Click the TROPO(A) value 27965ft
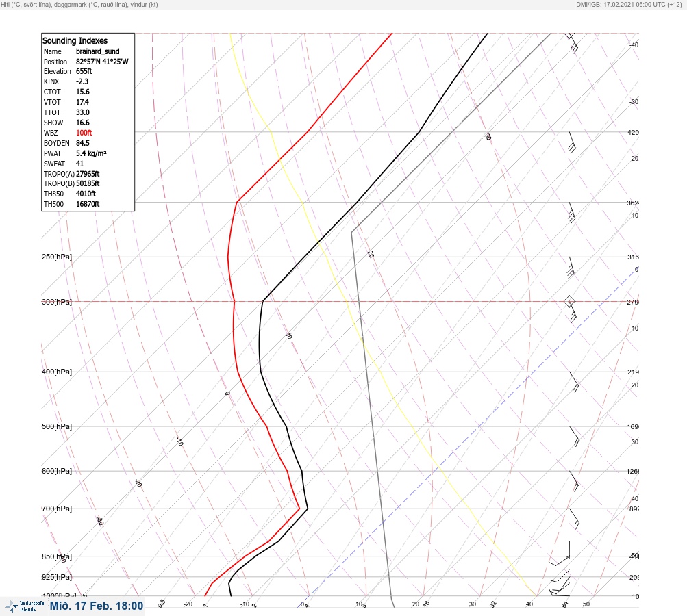 [x=88, y=174]
